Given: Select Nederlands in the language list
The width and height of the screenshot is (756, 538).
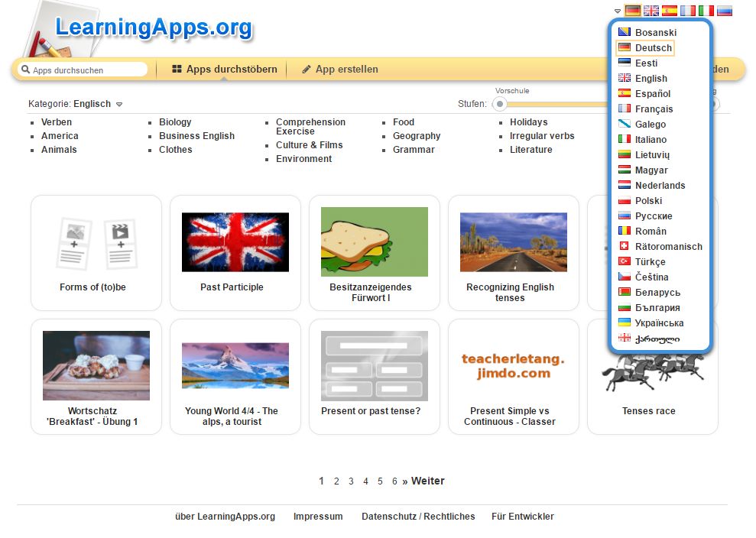Looking at the screenshot, I should pyautogui.click(x=660, y=185).
